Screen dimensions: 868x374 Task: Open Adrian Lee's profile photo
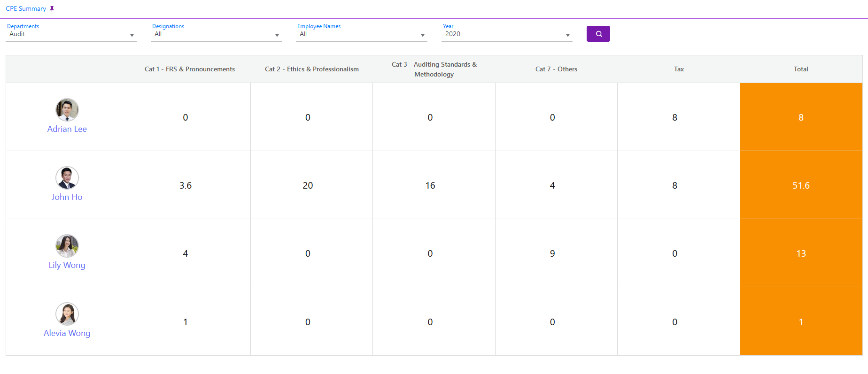point(67,110)
